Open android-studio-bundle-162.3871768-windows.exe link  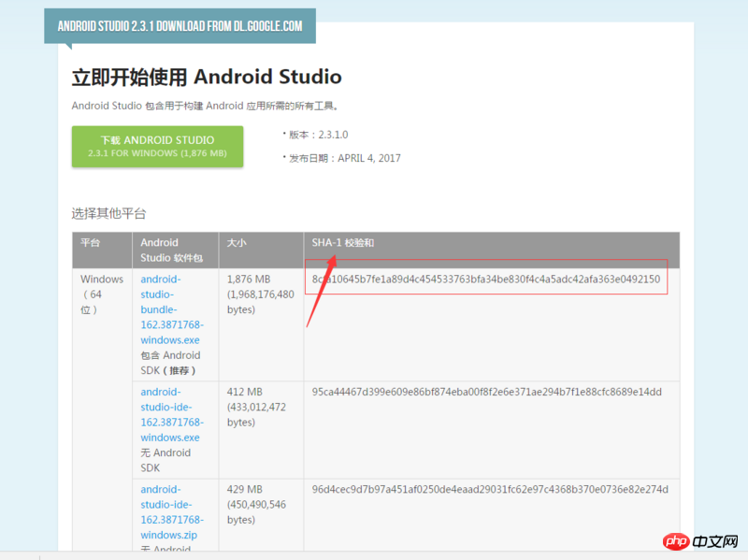pyautogui.click(x=172, y=309)
